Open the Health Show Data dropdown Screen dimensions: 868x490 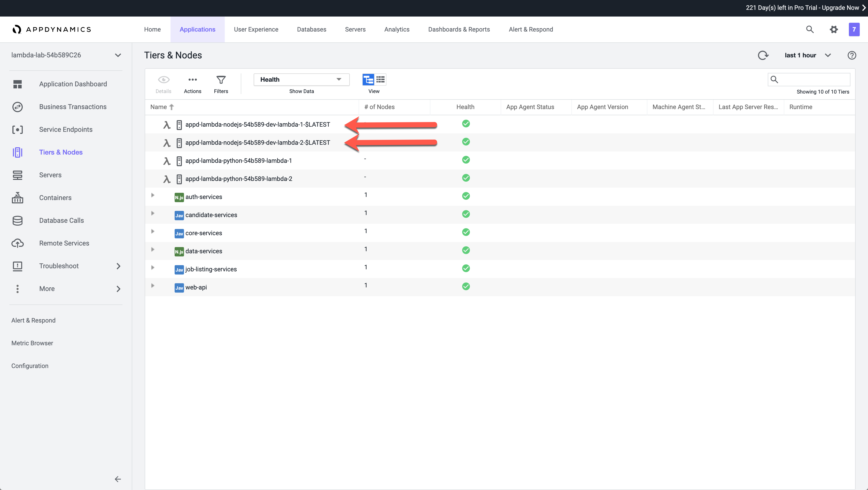[x=301, y=80]
